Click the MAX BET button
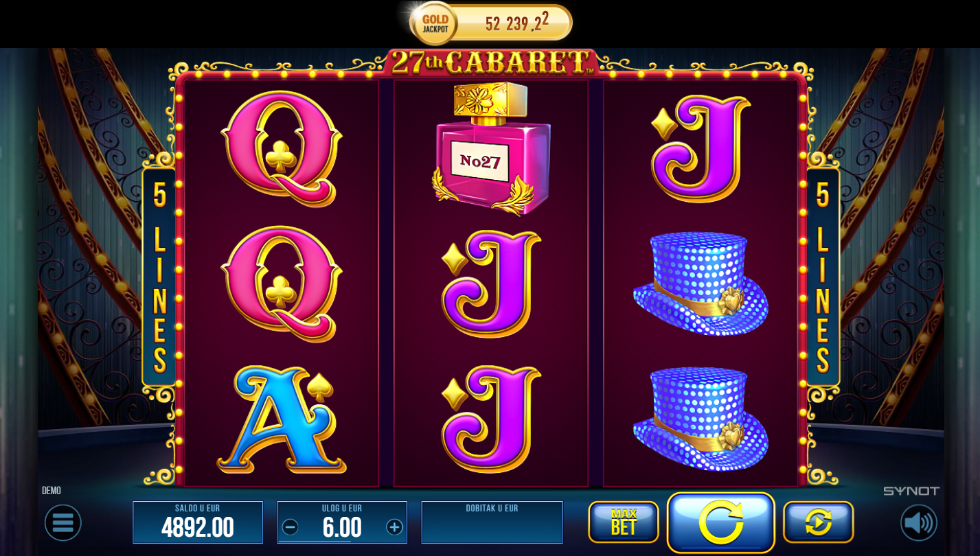Image resolution: width=980 pixels, height=556 pixels. tap(624, 522)
